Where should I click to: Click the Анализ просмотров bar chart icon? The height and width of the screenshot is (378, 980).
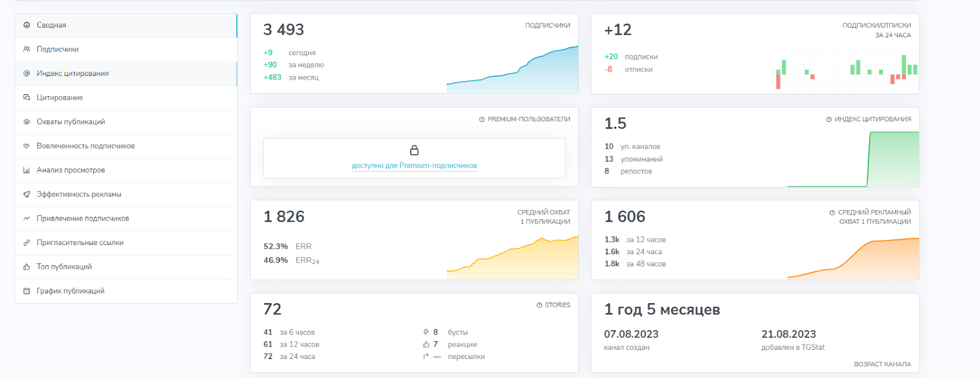coord(26,170)
